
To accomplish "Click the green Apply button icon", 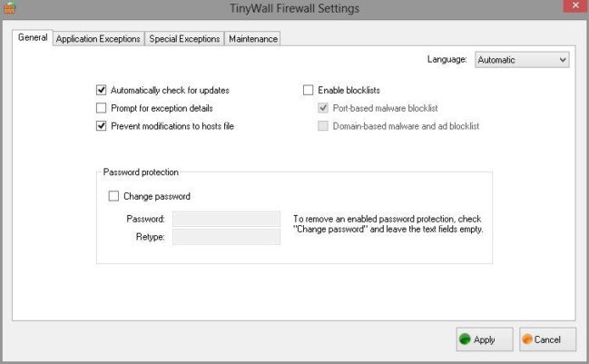I will [x=465, y=339].
